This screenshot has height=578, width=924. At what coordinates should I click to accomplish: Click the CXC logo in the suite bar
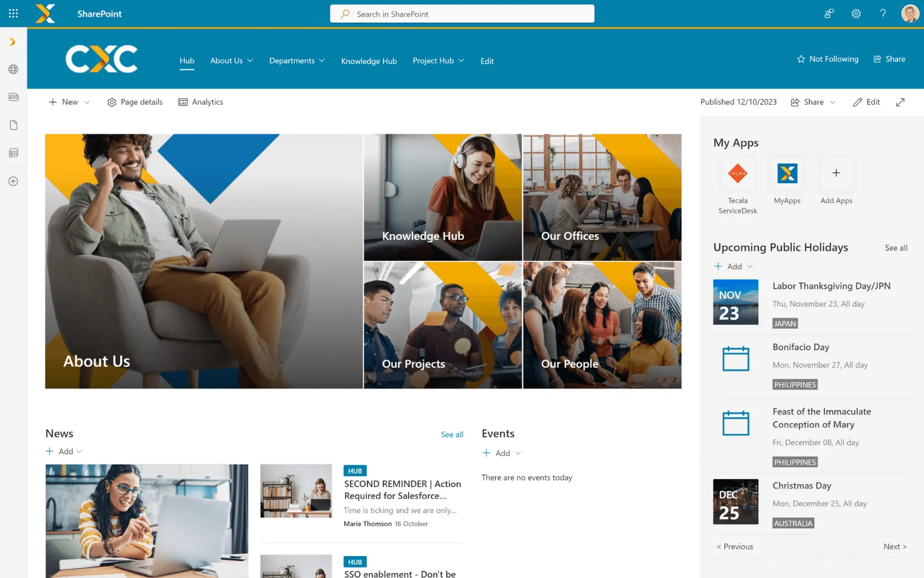click(46, 13)
